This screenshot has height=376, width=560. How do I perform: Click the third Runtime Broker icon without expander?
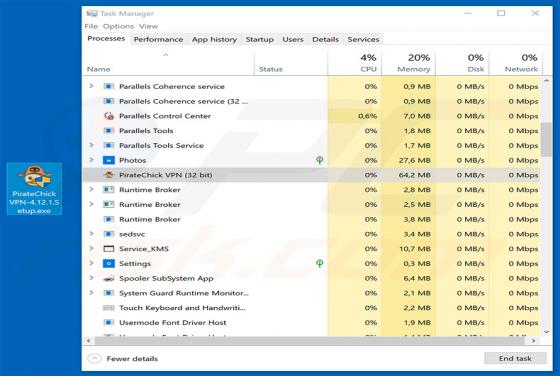[x=109, y=219]
